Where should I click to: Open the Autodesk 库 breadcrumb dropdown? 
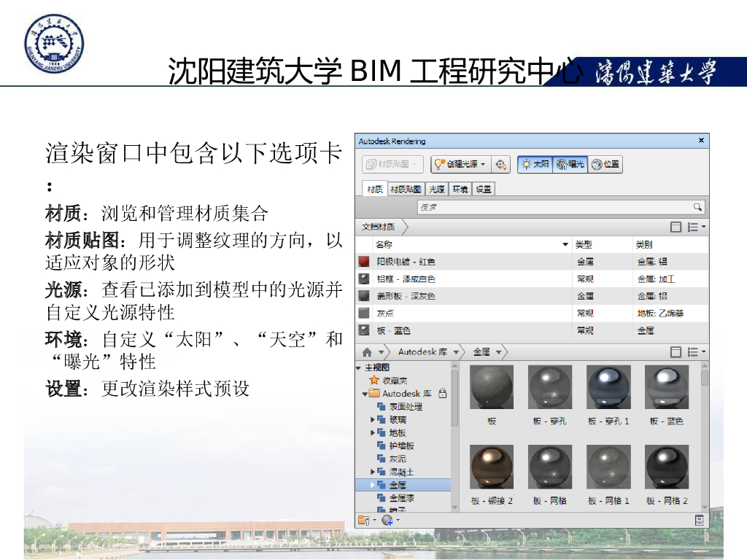[456, 352]
